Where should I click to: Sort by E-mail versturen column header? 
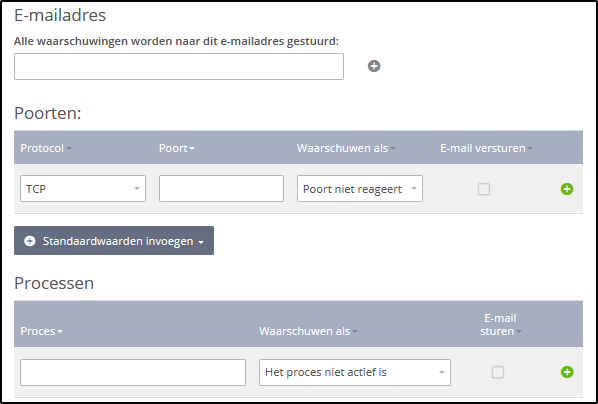[486, 148]
